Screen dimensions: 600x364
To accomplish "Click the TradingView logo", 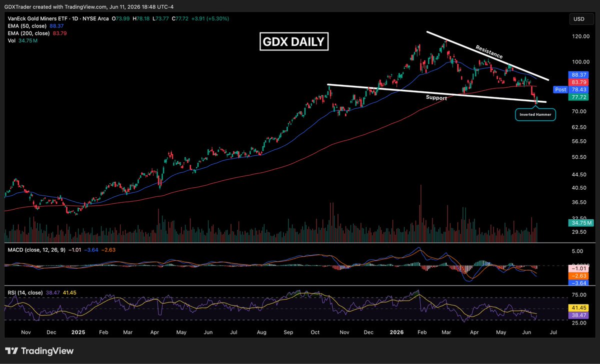I will (x=39, y=351).
